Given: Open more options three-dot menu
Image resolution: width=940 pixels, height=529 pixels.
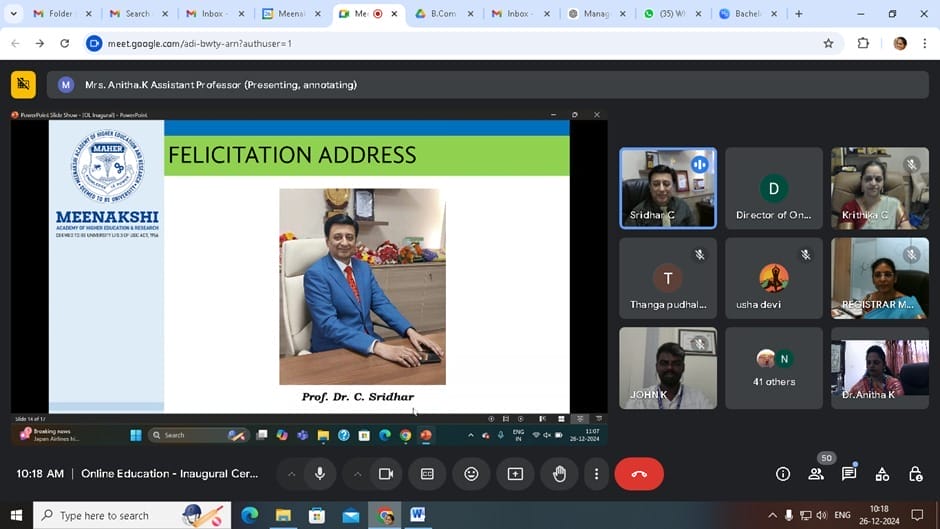Looking at the screenshot, I should (596, 474).
